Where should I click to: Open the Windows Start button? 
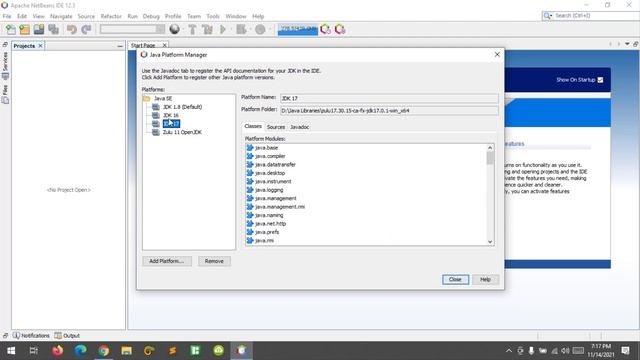[11, 351]
